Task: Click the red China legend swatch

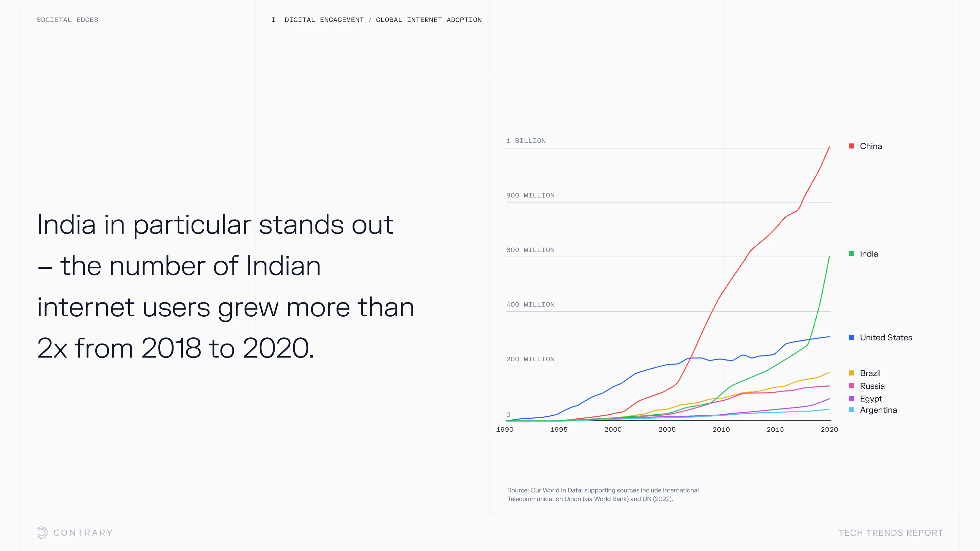Action: click(x=851, y=146)
